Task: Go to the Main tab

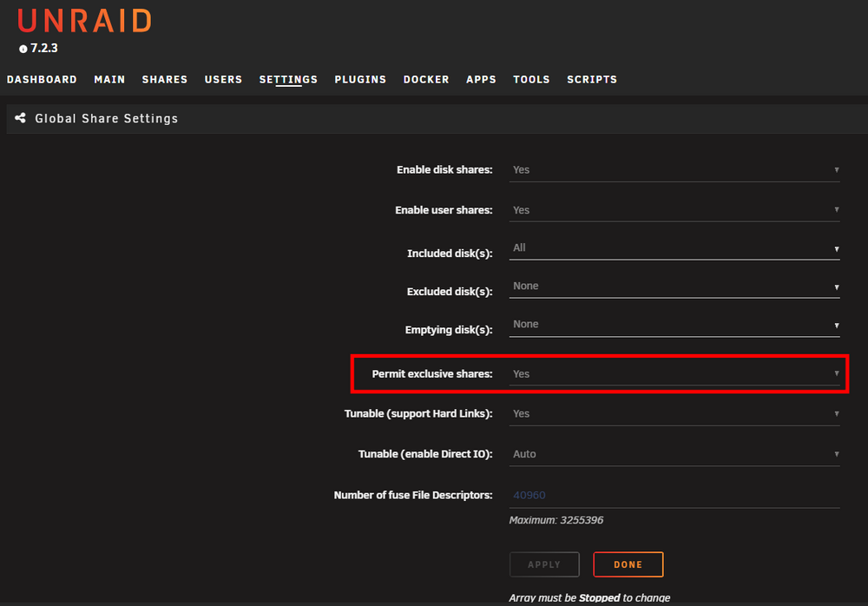Action: [109, 79]
